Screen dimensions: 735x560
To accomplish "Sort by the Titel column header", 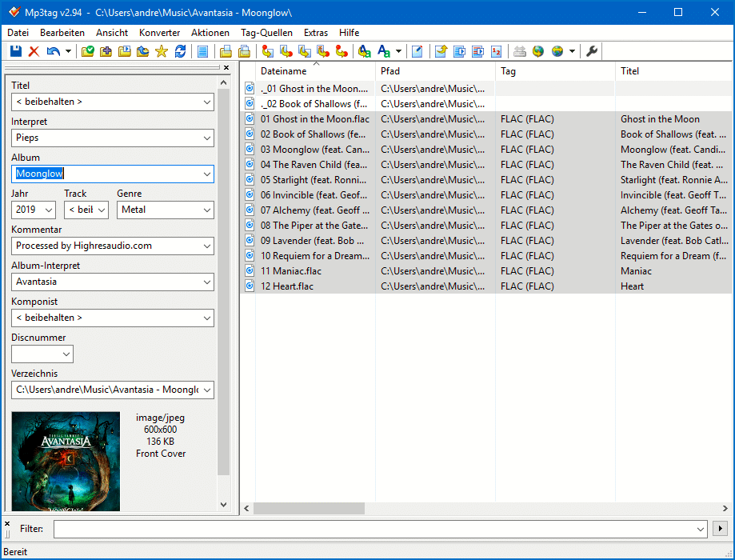I will point(673,71).
